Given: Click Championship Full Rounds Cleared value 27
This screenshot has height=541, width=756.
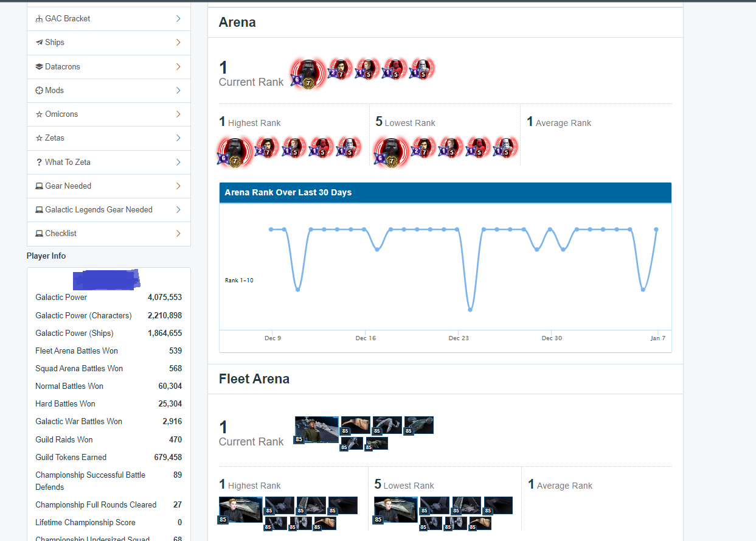Looking at the screenshot, I should 178,505.
